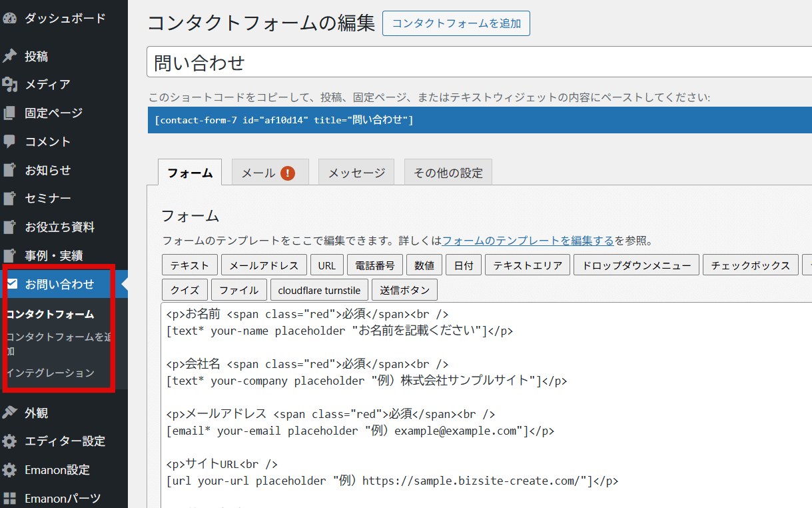Click the pushpin icon for 投稿

coord(9,56)
